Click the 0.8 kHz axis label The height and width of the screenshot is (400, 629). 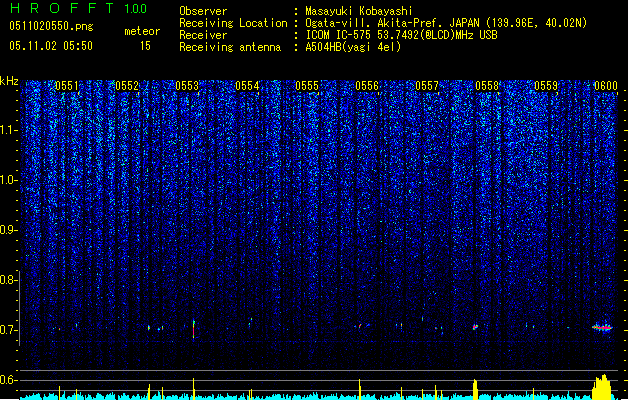tap(9, 280)
